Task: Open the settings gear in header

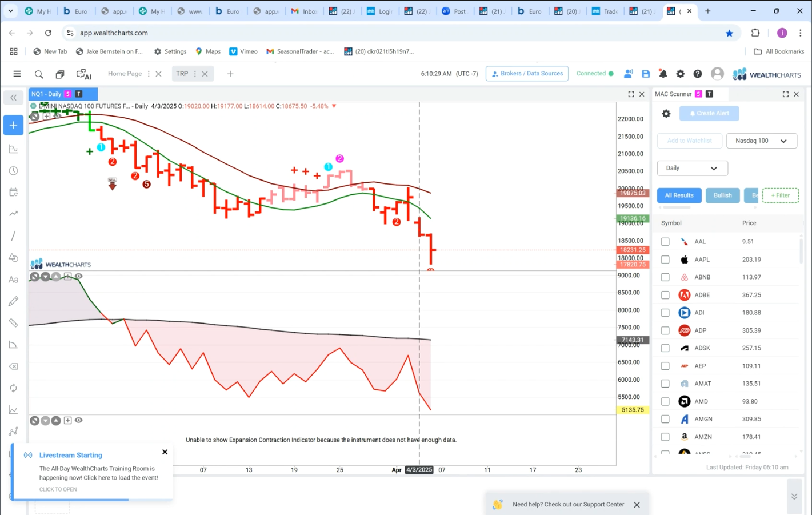Action: point(680,74)
